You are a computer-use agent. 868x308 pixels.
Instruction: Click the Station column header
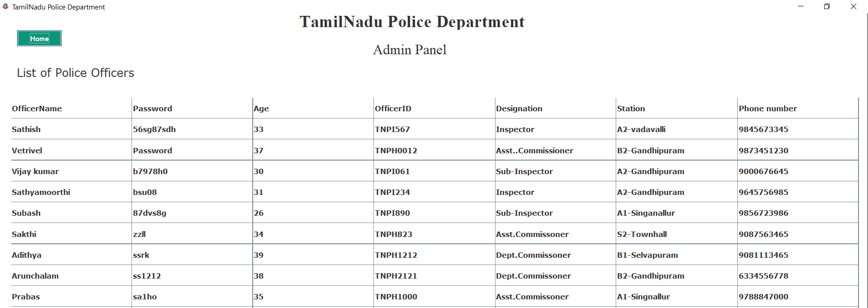631,109
